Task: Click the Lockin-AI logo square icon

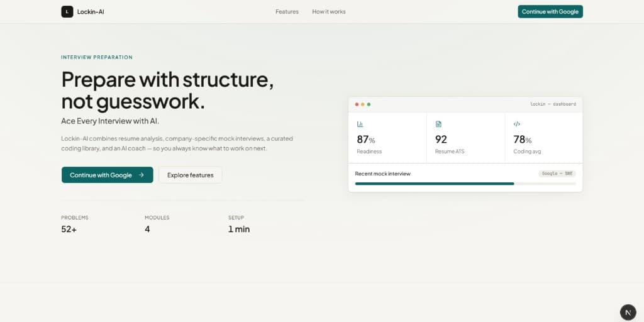Action: (x=67, y=11)
